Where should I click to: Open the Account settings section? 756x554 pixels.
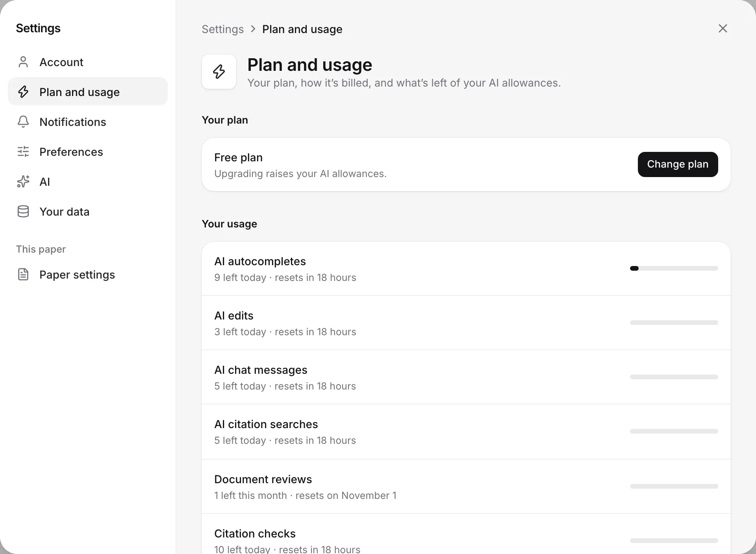[x=88, y=62]
